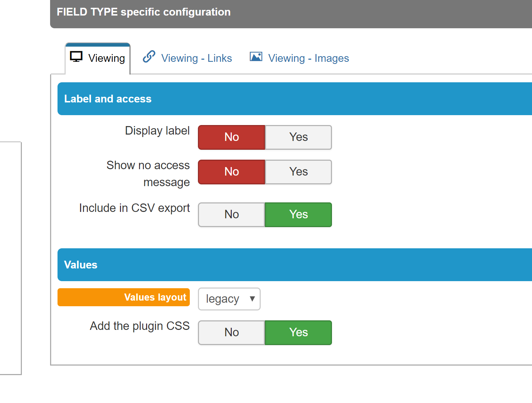Turn on Show no access message with Yes
Screen dimensions: 532x403
(298, 172)
